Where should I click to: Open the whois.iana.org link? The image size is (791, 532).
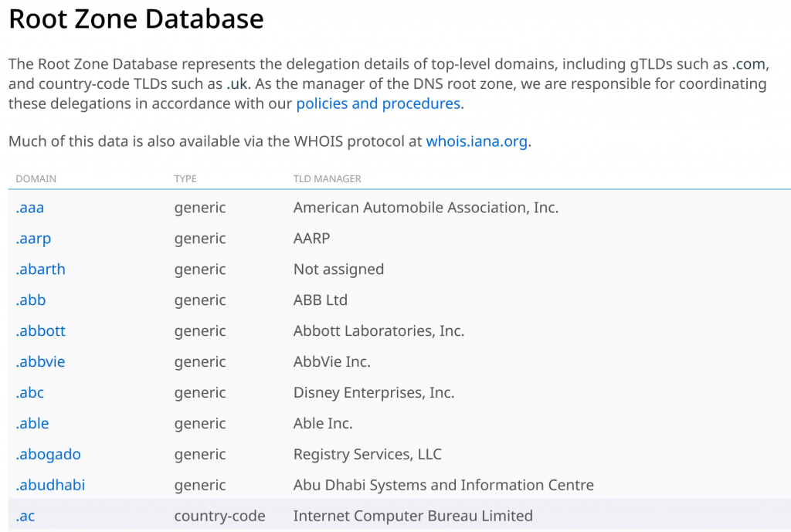pyautogui.click(x=477, y=141)
